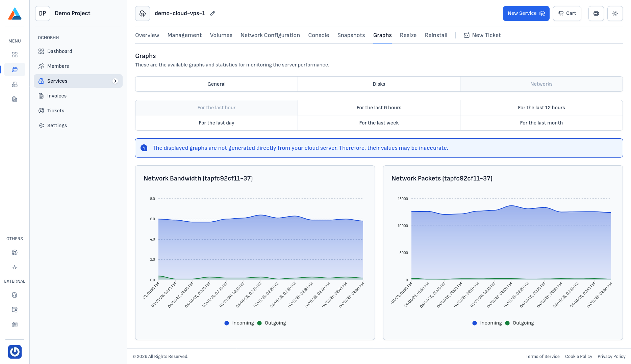This screenshot has width=631, height=364.
Task: Open the Demo Project selector
Action: click(72, 13)
